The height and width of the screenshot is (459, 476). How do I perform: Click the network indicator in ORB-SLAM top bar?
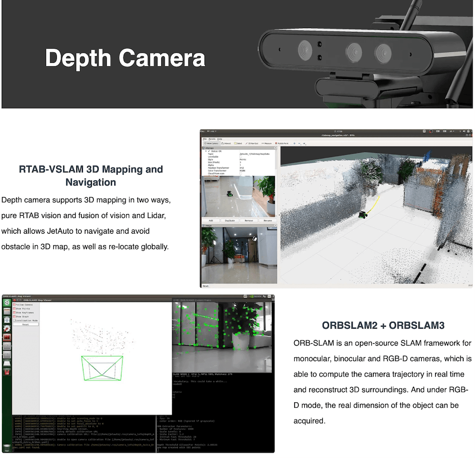(264, 296)
